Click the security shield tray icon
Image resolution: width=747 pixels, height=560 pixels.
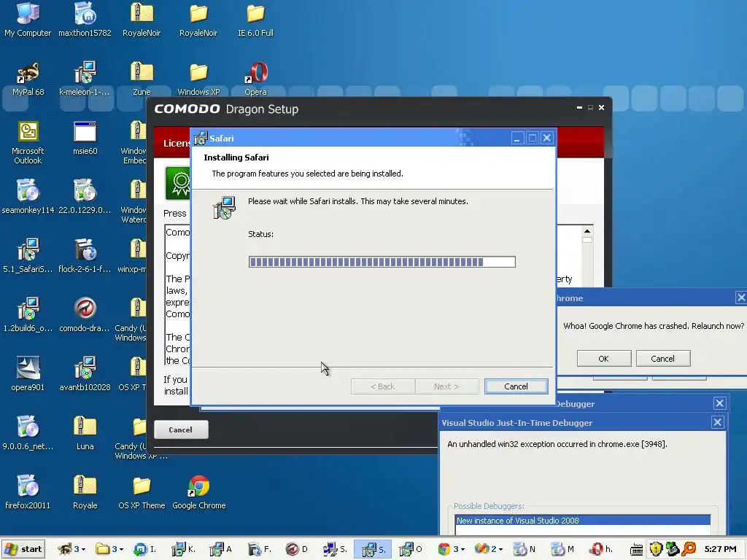(656, 549)
